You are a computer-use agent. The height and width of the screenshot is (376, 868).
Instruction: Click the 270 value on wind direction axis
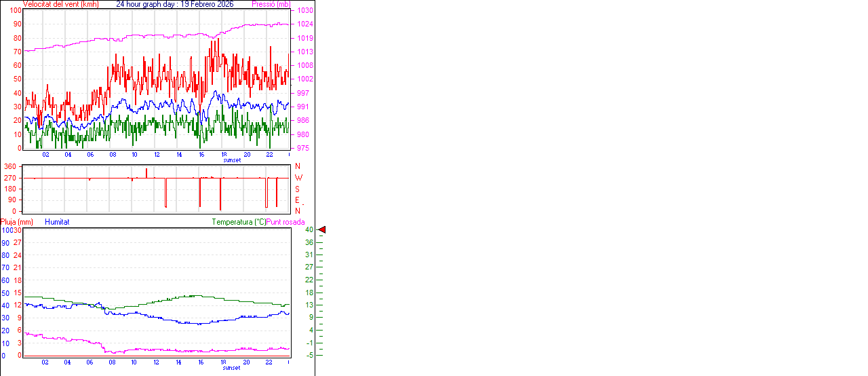9,178
